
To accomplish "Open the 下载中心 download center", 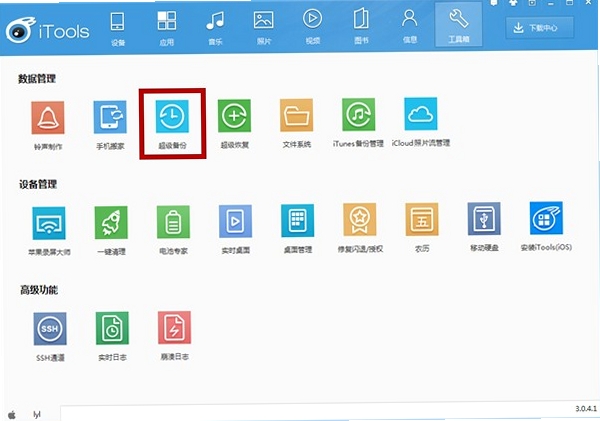I will [540, 28].
